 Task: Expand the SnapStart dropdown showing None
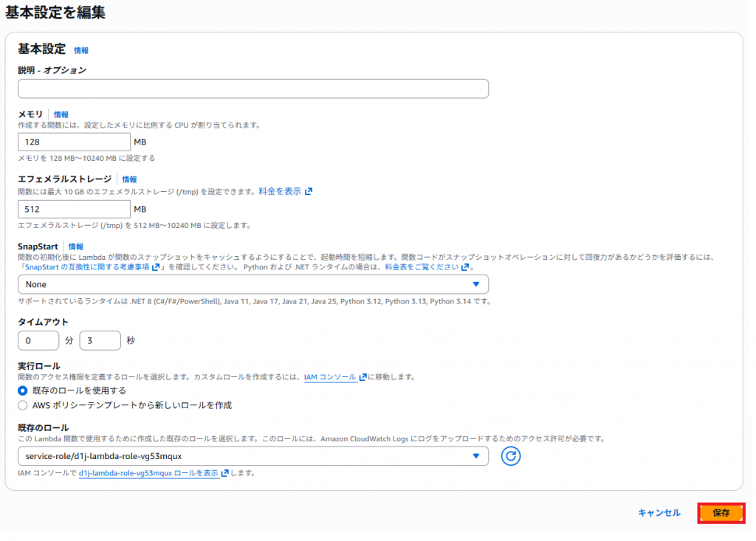(252, 284)
